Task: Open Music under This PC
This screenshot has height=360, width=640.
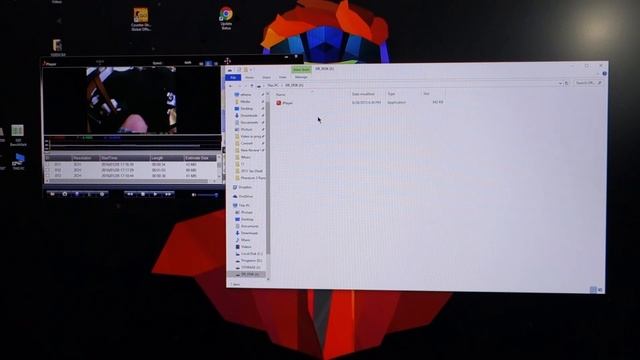Action: point(243,240)
